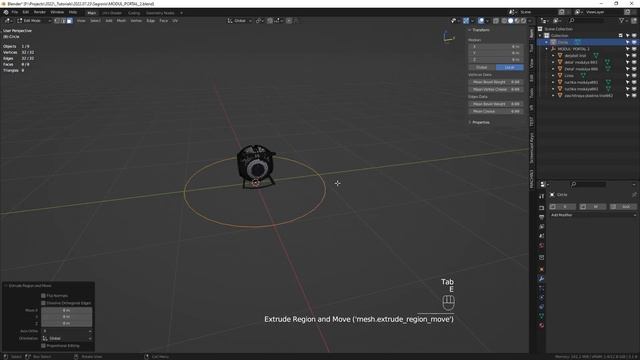This screenshot has width=640, height=360.
Task: Click the outliner search field
Action: click(x=587, y=20)
